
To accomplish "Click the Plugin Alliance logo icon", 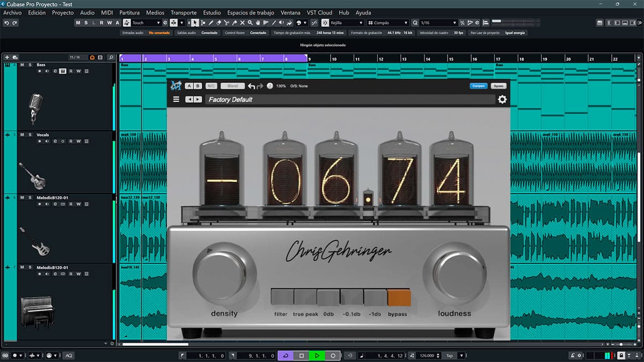I will pyautogui.click(x=176, y=86).
